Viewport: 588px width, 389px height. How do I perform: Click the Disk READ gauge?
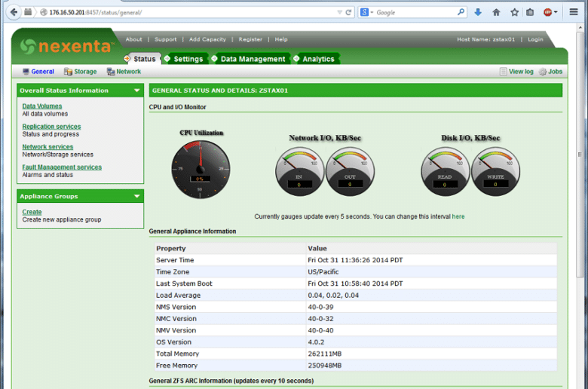coord(445,171)
